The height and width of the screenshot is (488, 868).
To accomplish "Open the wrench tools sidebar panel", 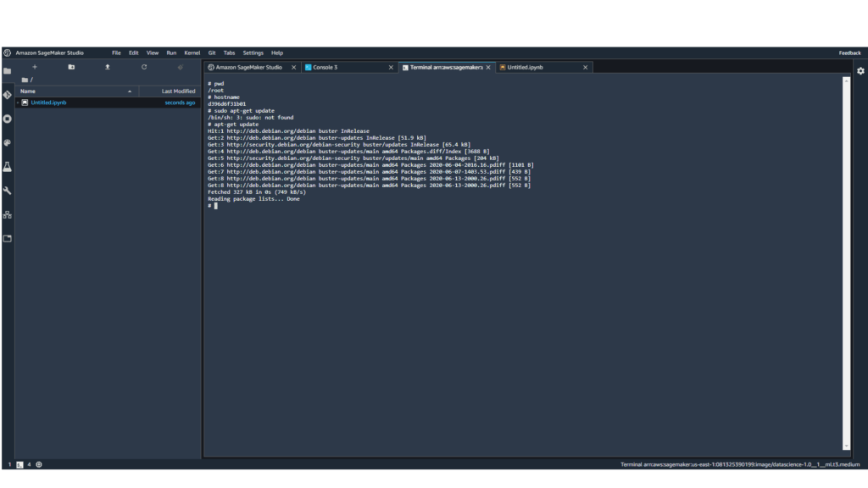I will pos(7,191).
